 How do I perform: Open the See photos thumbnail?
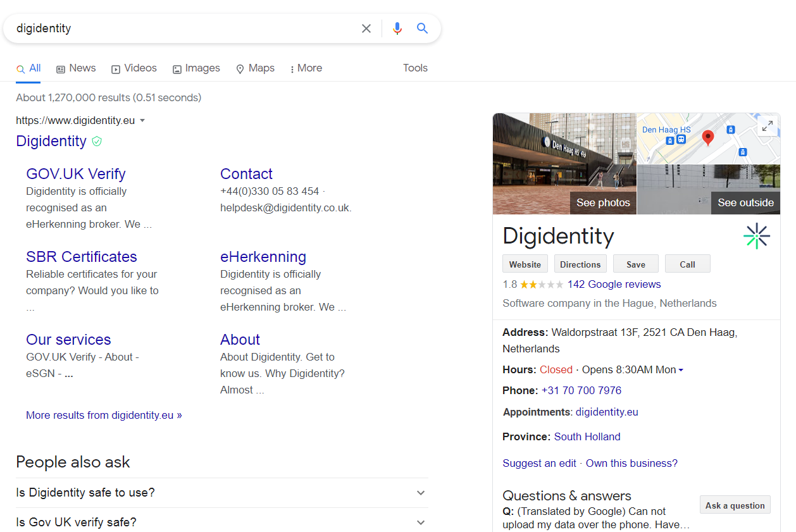tap(564, 164)
